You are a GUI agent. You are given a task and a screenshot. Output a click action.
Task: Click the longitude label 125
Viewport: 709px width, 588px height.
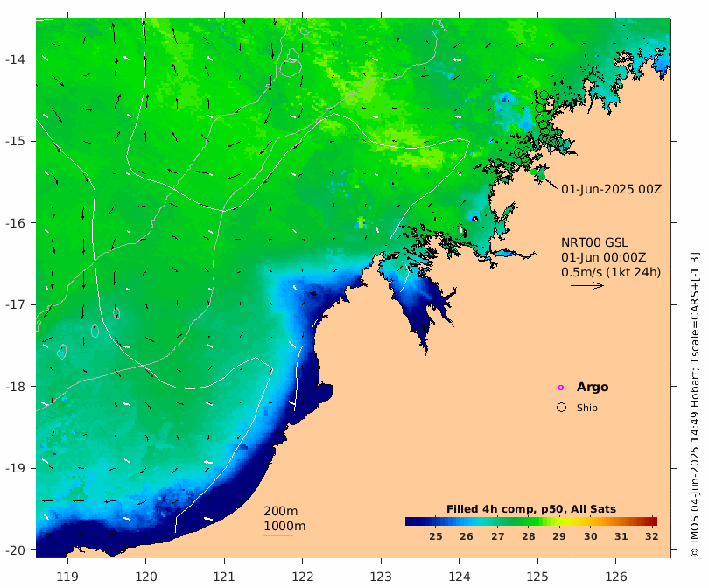[x=537, y=577]
